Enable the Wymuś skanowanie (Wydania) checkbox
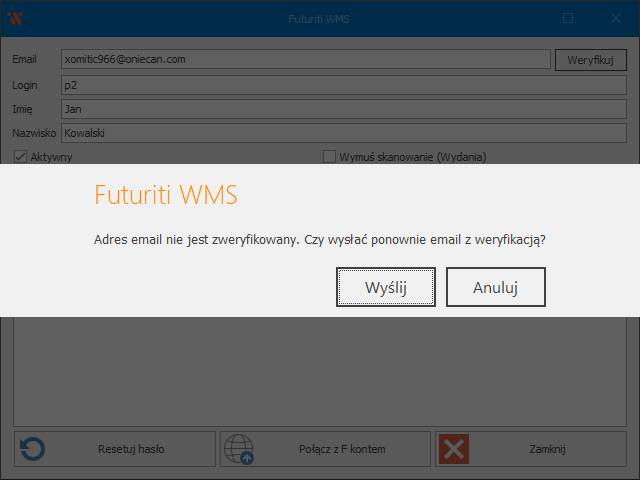Viewport: 640px width, 480px height. [x=329, y=157]
